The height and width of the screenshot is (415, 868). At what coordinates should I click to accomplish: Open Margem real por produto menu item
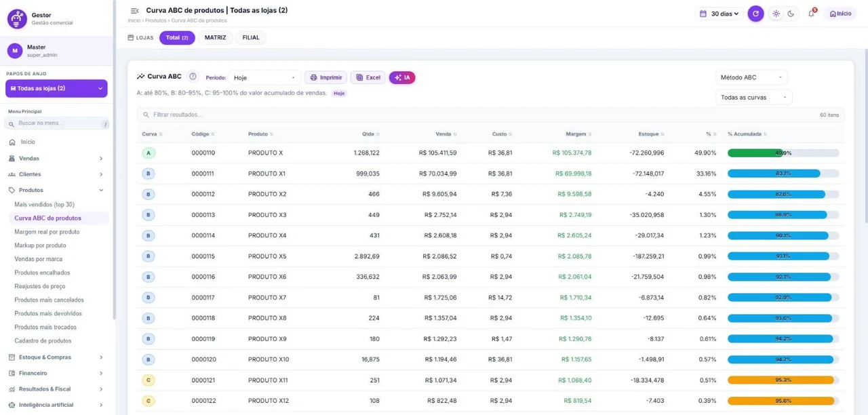click(47, 232)
